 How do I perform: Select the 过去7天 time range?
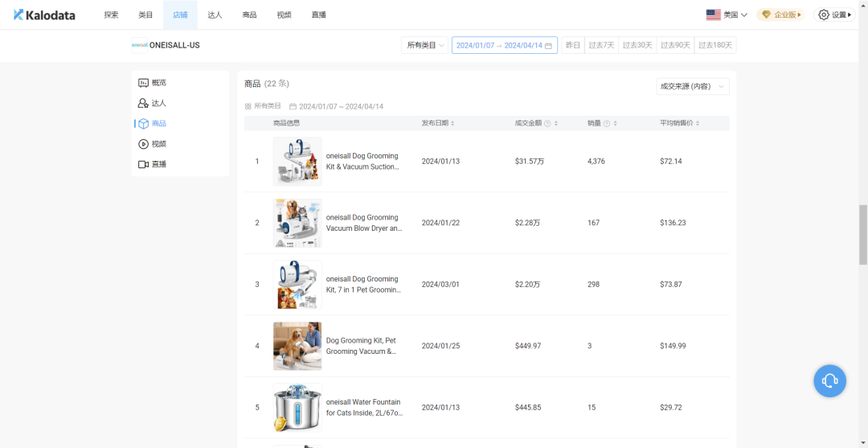tap(601, 45)
